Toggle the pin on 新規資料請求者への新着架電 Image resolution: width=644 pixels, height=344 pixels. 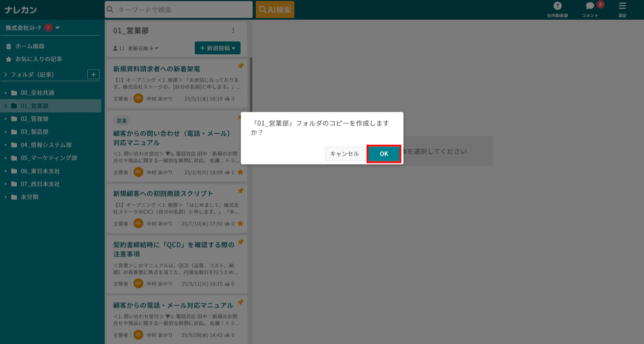click(x=241, y=66)
